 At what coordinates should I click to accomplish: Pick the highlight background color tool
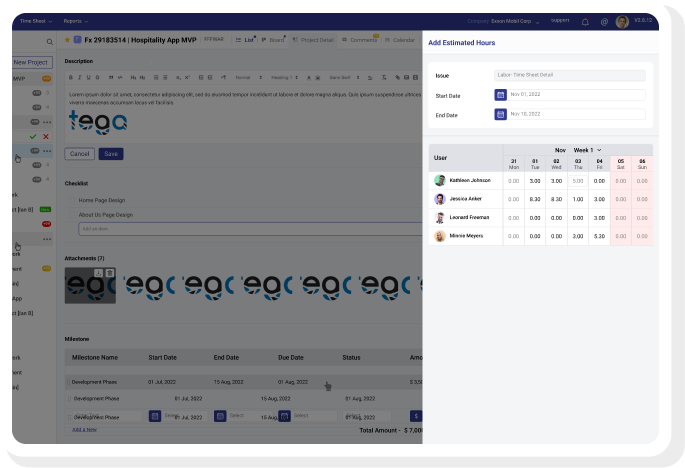[318, 77]
